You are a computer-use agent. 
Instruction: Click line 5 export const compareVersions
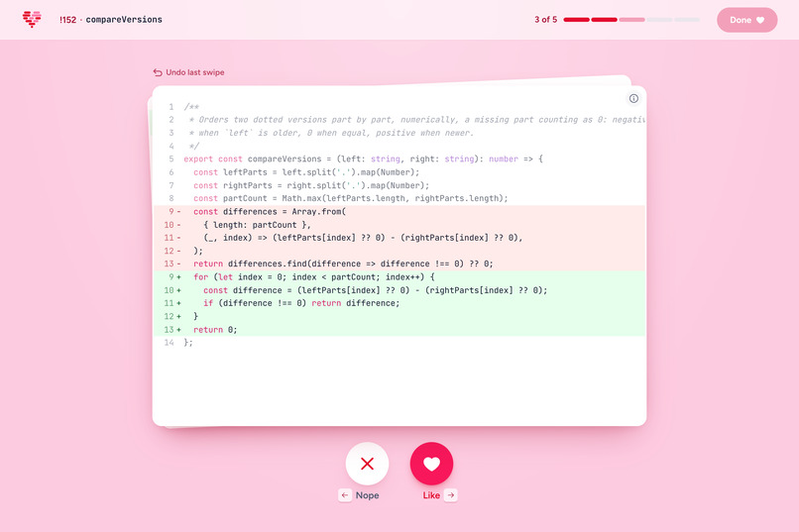tap(399, 159)
